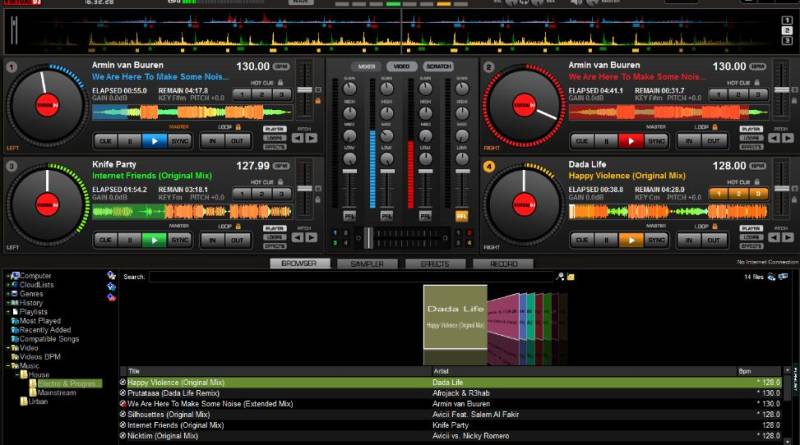
Task: Toggle the loop lock on deck 2
Action: 714,127
